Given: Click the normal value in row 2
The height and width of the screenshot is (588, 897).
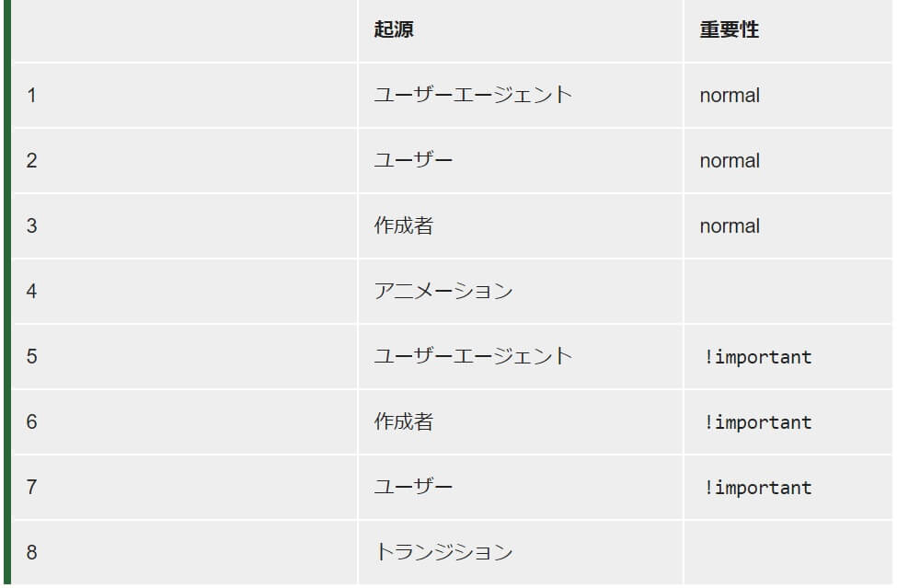Looking at the screenshot, I should [730, 160].
